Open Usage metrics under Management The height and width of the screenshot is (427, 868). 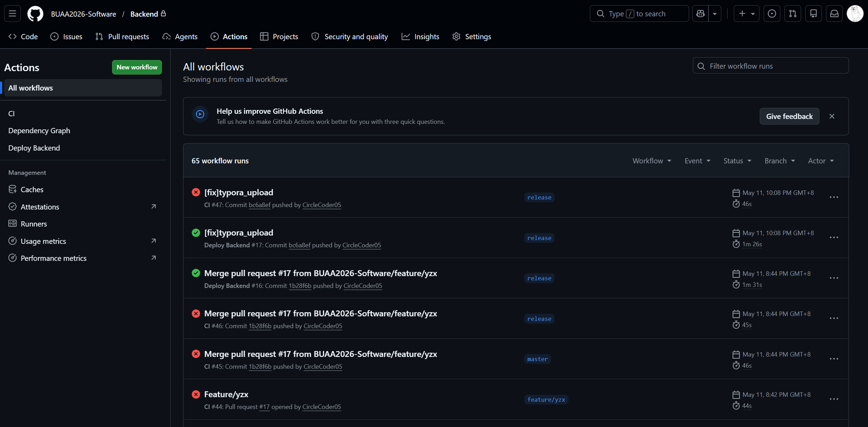click(83, 241)
